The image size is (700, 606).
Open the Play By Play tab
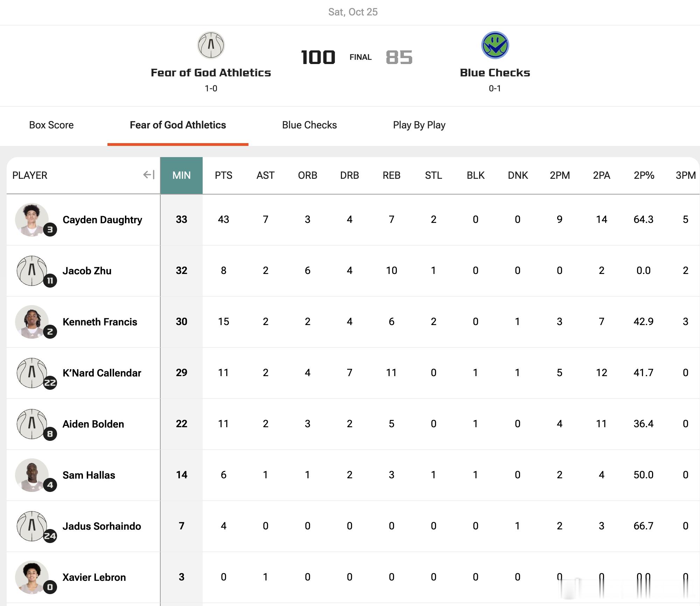pos(419,125)
